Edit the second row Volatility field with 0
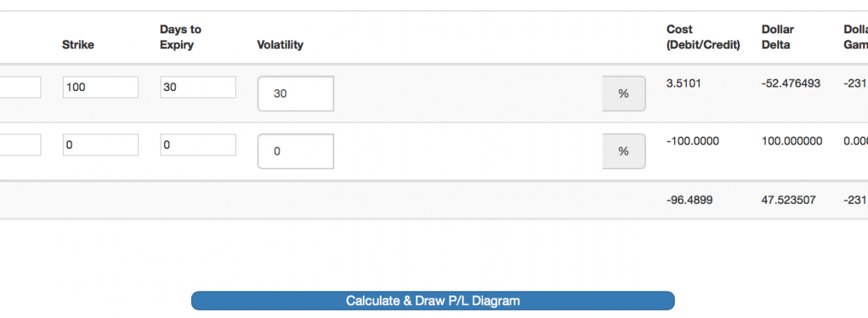The height and width of the screenshot is (318, 868). pos(295,152)
